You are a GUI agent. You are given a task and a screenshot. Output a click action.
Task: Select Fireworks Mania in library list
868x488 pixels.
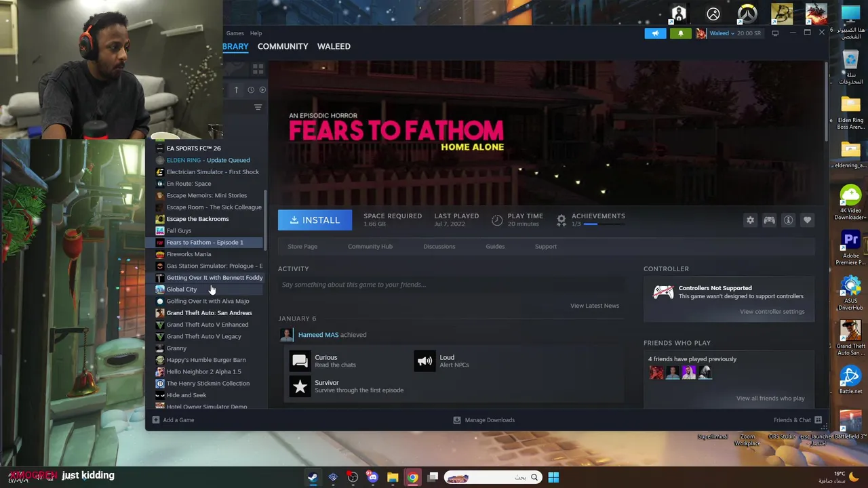(209, 254)
